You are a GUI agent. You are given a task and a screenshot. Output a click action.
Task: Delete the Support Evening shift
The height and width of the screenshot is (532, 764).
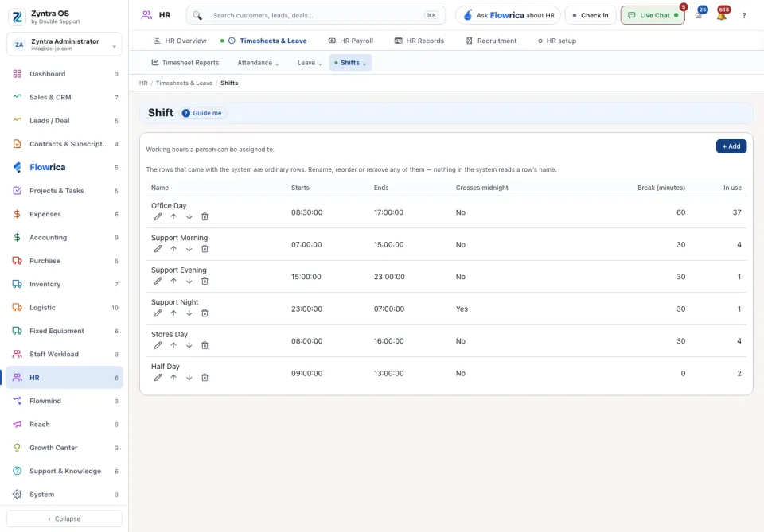(205, 281)
